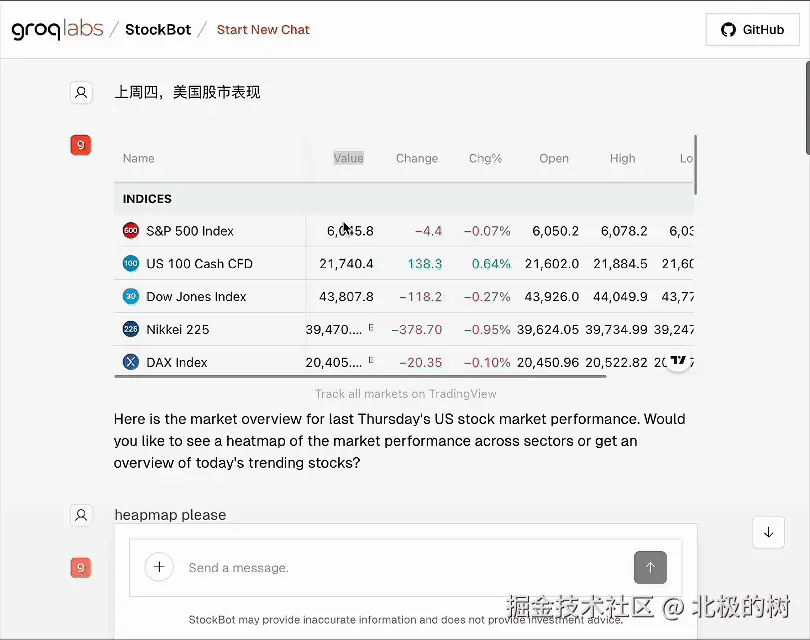Open the US 100 Cash CFD row
This screenshot has height=640, width=810.
pos(403,263)
